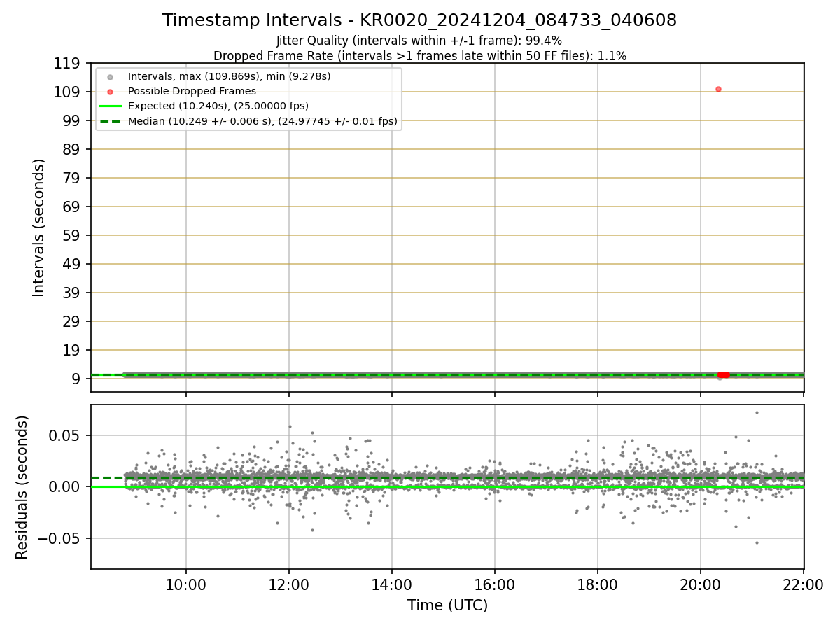Screen dimensions: 840x630
Task: Click the 'Intervals (seconds)' y-axis label
Action: point(39,227)
